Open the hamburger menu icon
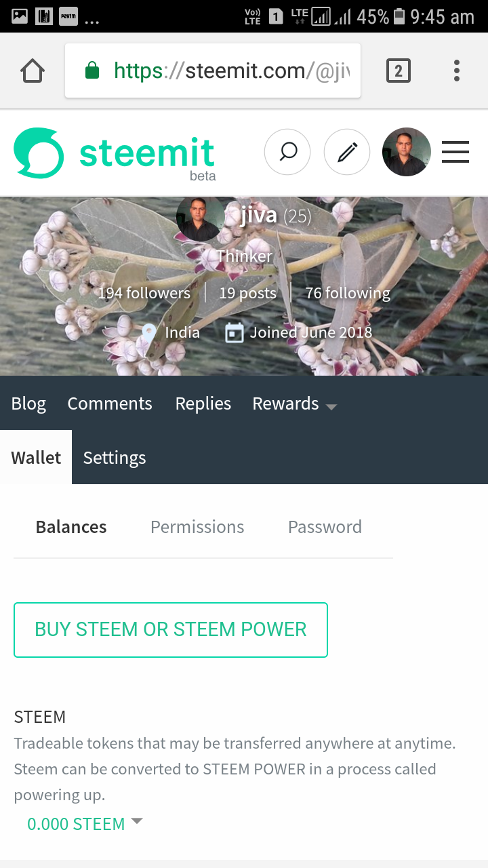Image resolution: width=488 pixels, height=868 pixels. tap(455, 152)
